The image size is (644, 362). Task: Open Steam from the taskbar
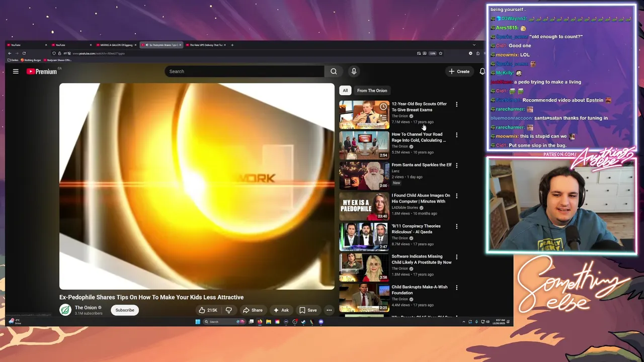pyautogui.click(x=303, y=322)
